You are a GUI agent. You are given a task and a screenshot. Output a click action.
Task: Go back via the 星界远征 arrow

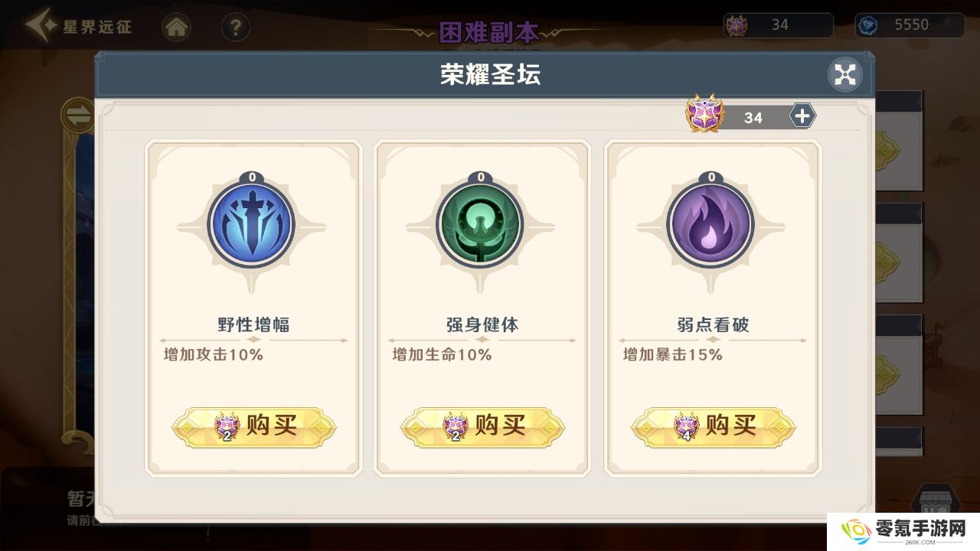point(78,26)
